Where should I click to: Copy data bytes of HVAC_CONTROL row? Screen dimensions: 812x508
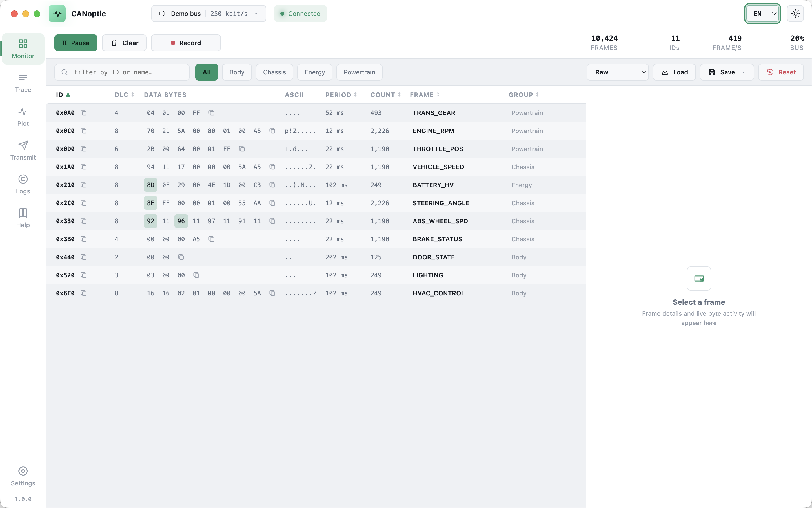point(272,293)
